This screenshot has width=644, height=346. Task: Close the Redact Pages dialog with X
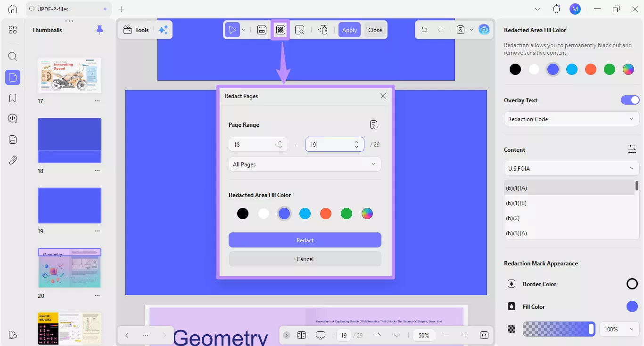pyautogui.click(x=383, y=96)
